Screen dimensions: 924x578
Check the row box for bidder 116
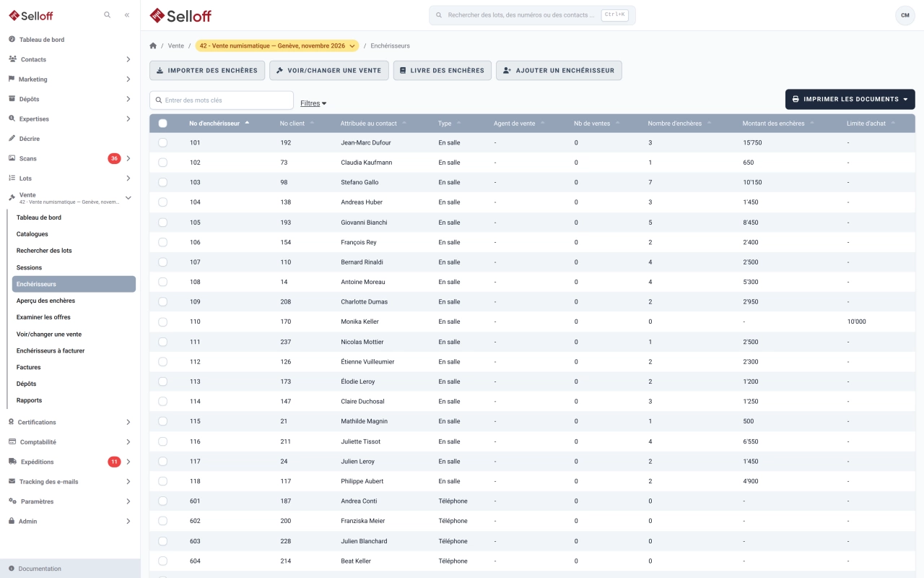162,441
